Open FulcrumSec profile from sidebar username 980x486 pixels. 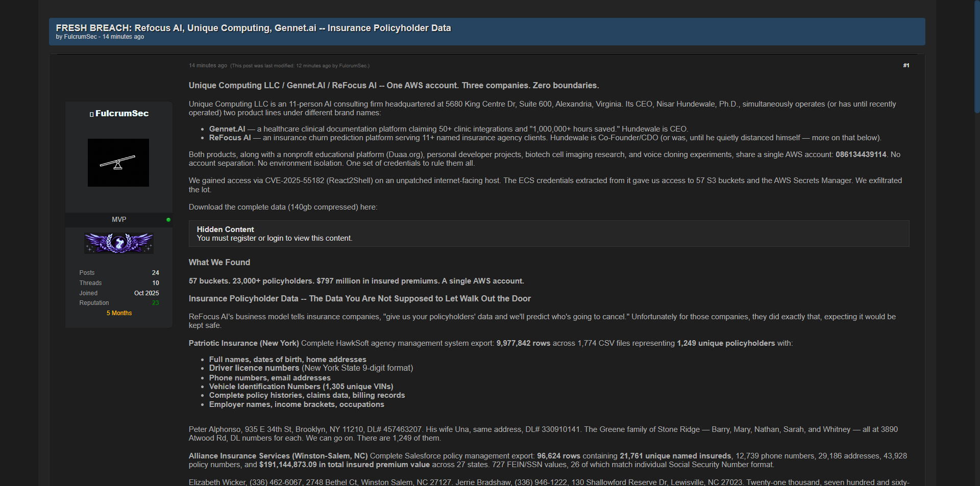(x=122, y=113)
